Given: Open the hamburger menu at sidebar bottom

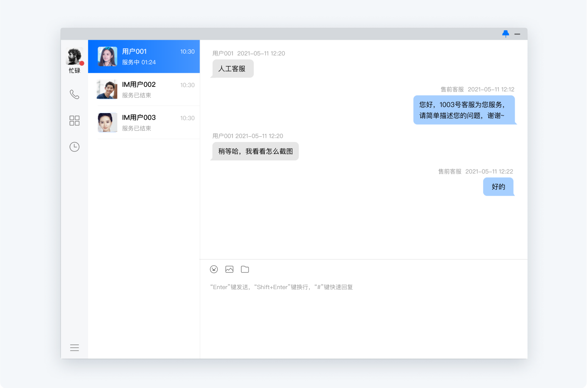Looking at the screenshot, I should coord(74,347).
